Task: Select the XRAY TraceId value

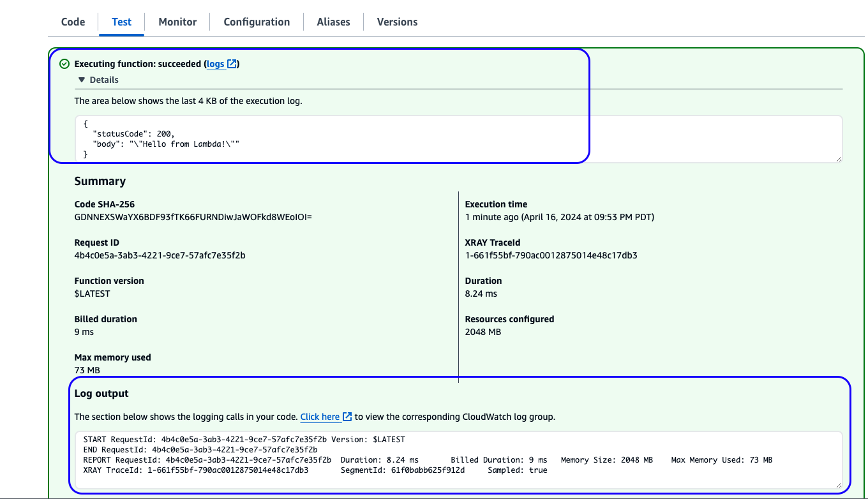Action: point(551,255)
